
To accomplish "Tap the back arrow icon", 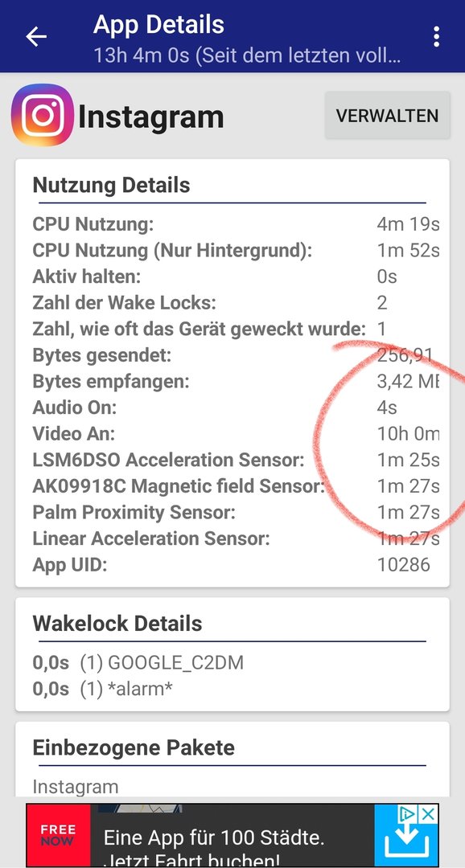I will coord(36,36).
